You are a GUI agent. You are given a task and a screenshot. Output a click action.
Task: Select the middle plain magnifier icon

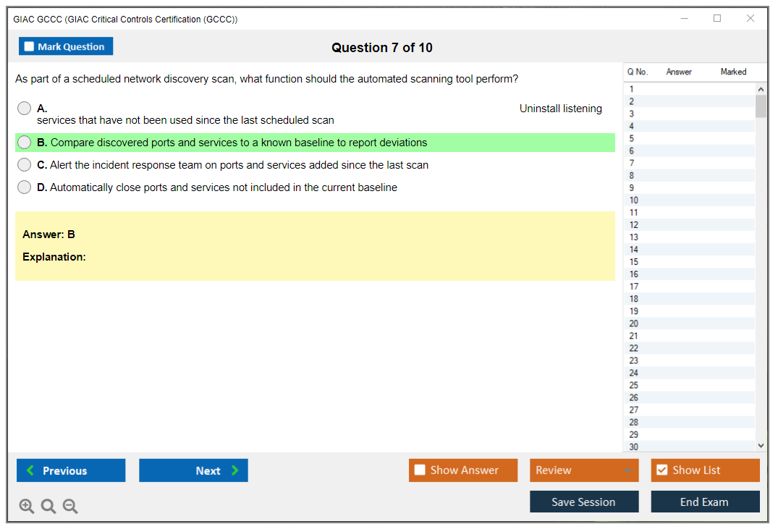tap(48, 506)
